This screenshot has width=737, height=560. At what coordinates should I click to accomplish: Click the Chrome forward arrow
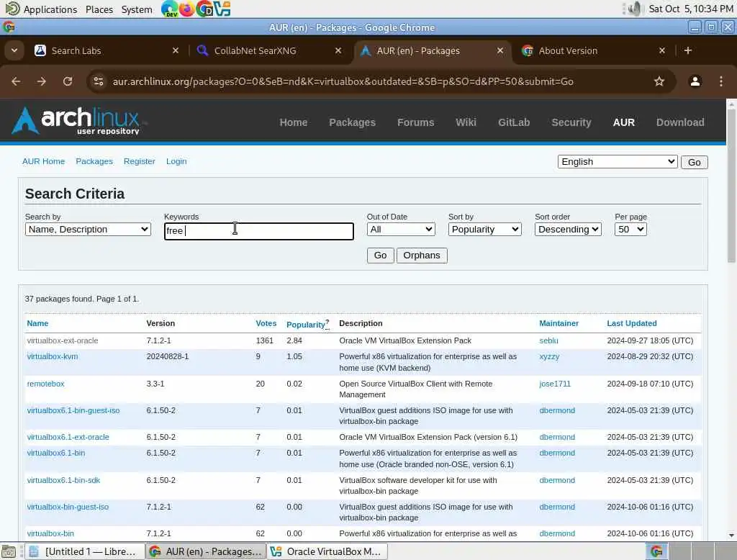click(x=42, y=81)
